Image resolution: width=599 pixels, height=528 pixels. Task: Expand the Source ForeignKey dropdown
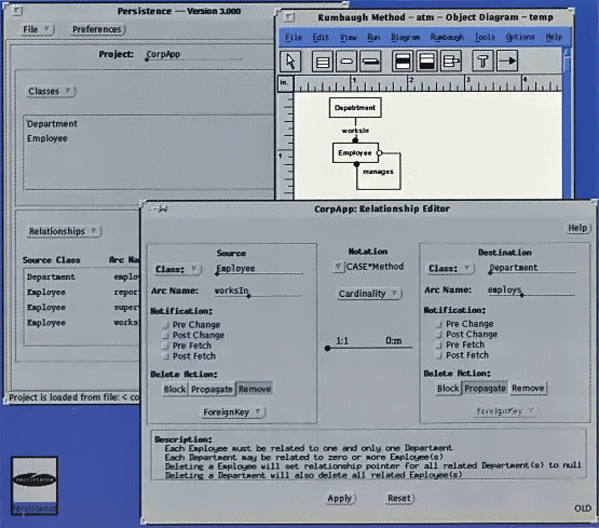click(x=233, y=412)
